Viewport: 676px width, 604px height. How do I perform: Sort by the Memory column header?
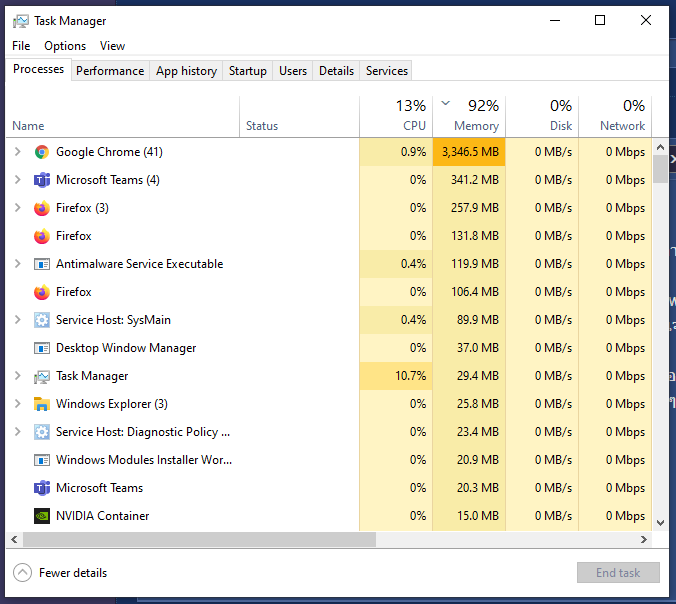[x=469, y=117]
